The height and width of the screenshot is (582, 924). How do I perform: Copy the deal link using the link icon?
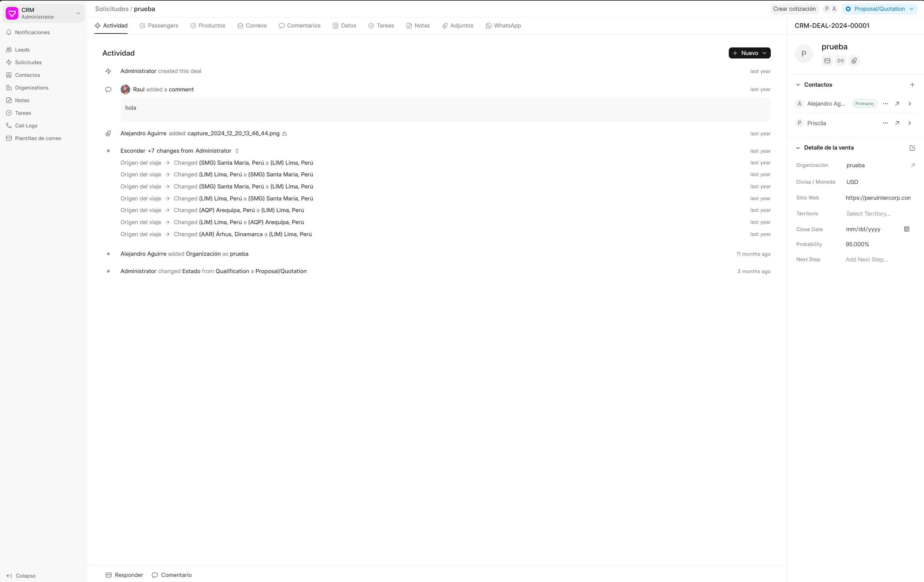tap(840, 60)
